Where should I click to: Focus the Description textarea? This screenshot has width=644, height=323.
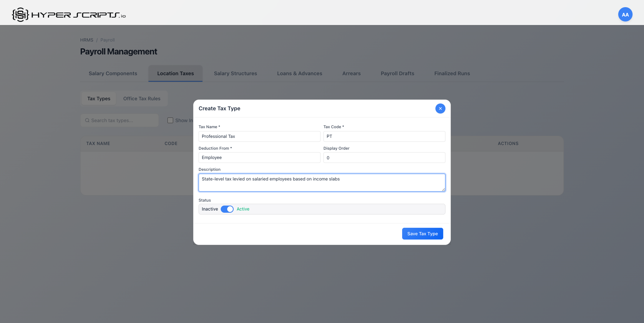[x=322, y=183]
